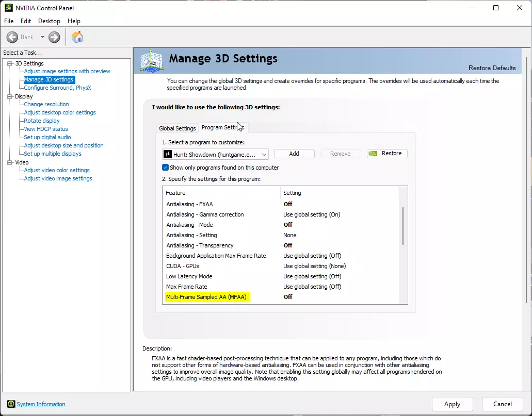532x416 pixels.
Task: Select the Program Settings tab
Action: point(223,127)
